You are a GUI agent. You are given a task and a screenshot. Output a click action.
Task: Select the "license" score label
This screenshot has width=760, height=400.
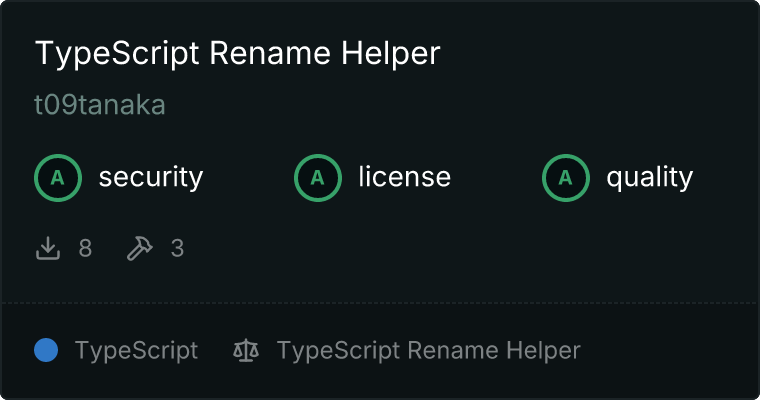(x=404, y=178)
